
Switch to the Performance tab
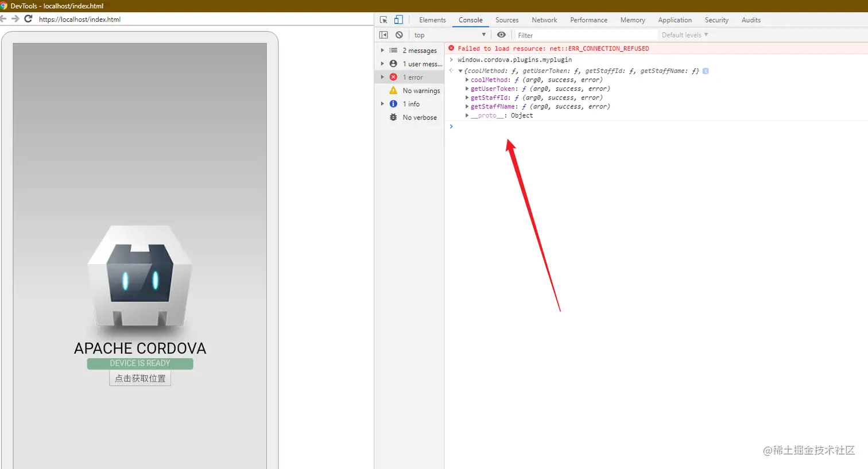[588, 20]
